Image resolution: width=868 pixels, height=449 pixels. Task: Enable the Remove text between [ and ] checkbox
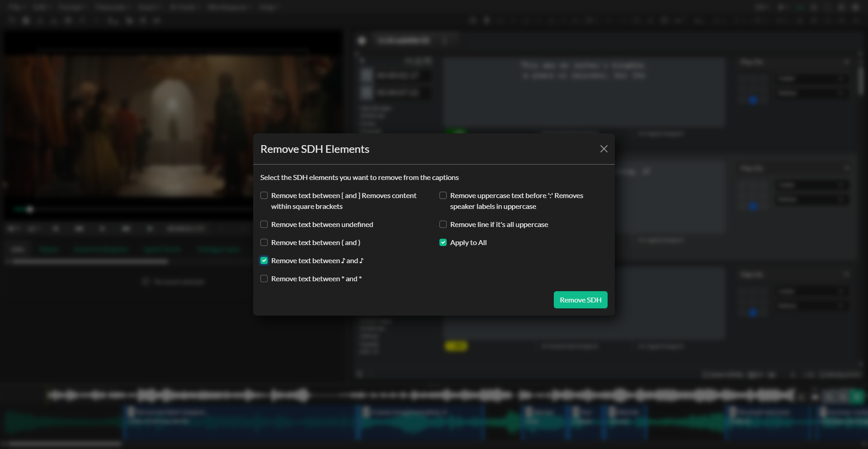click(264, 195)
